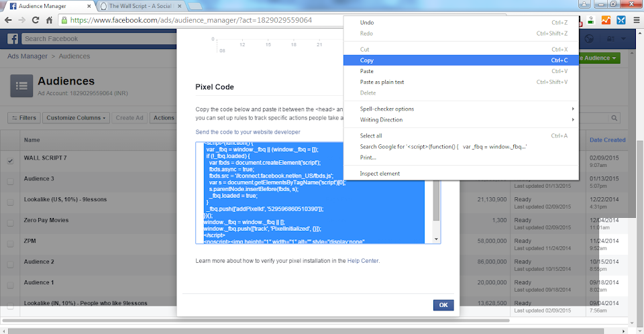The image size is (644, 334).
Task: Open the browser home page icon
Action: [x=49, y=20]
